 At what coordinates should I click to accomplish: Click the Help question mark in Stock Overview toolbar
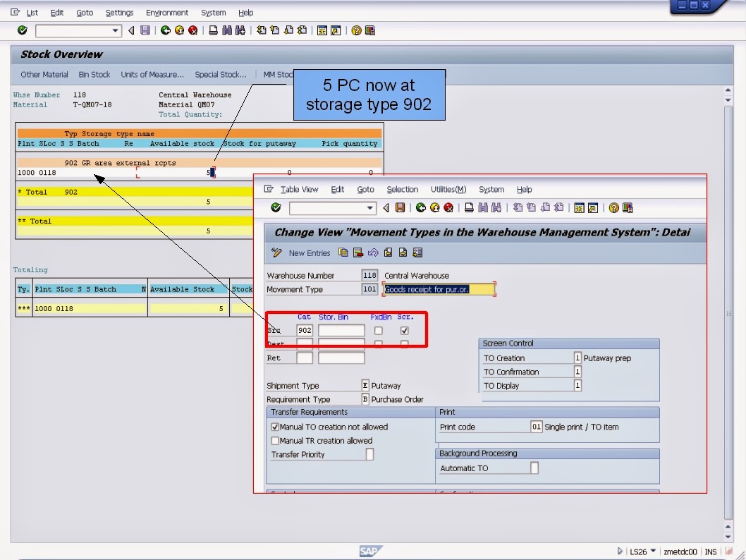click(356, 30)
